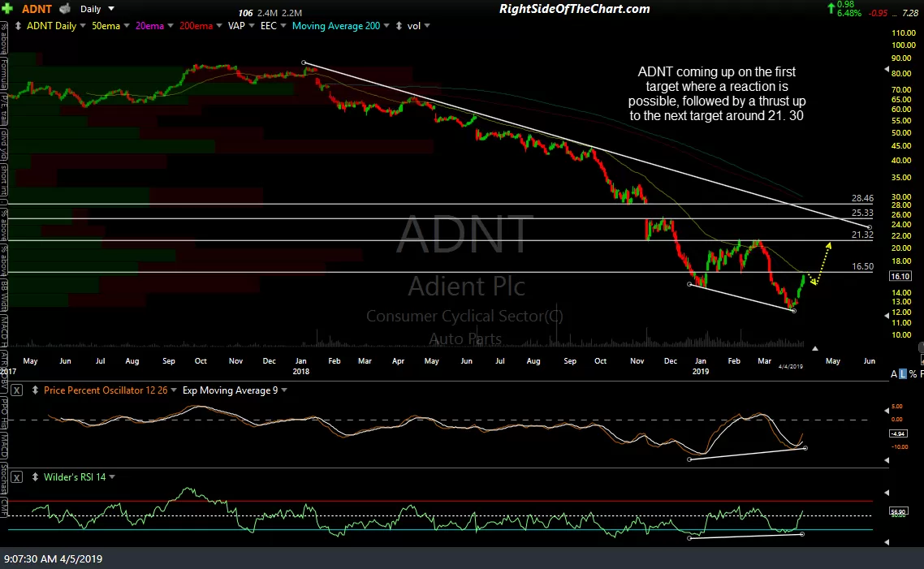Click the ADNT Daily plot label
Image resolution: width=924 pixels, height=569 pixels.
point(51,26)
